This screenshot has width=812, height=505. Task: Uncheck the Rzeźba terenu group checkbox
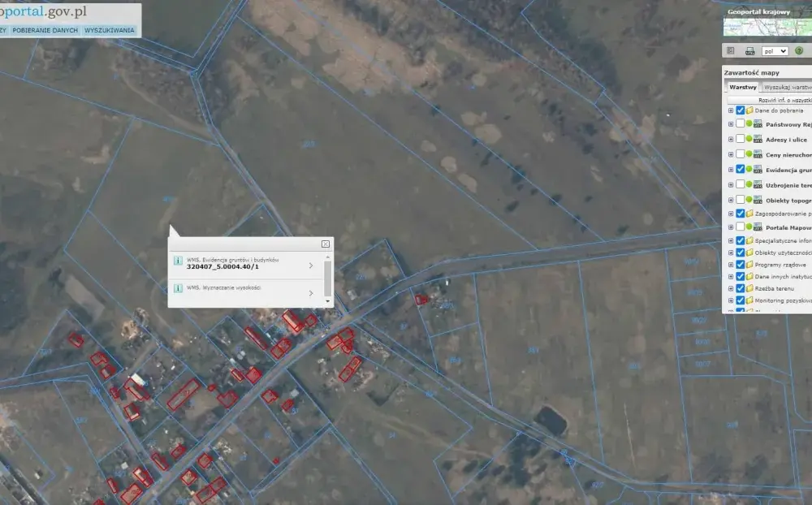[x=740, y=288]
